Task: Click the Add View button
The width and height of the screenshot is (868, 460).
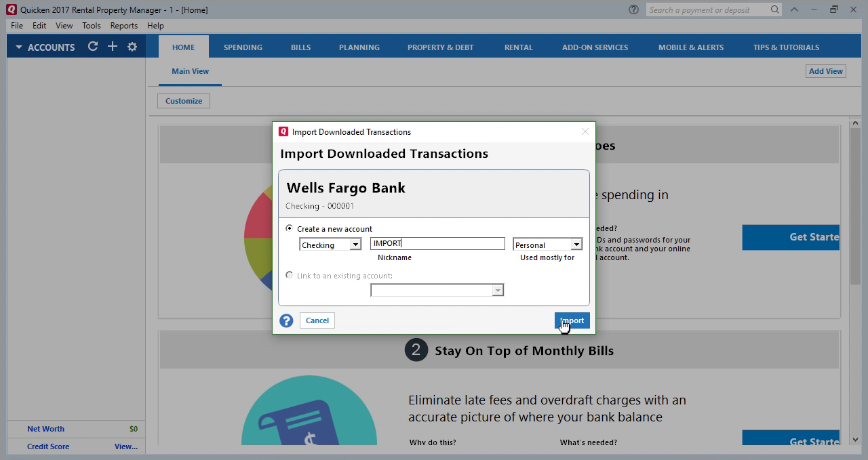Action: (x=826, y=71)
